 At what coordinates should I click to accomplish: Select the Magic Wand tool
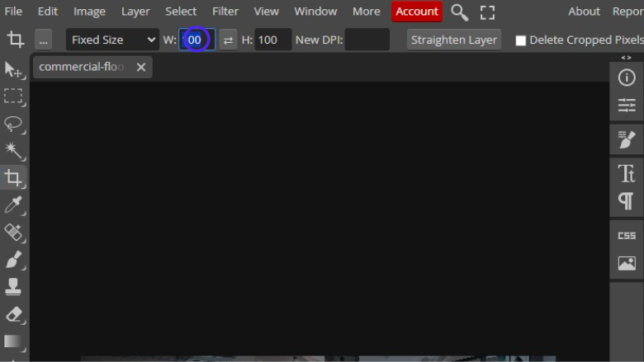tap(13, 150)
